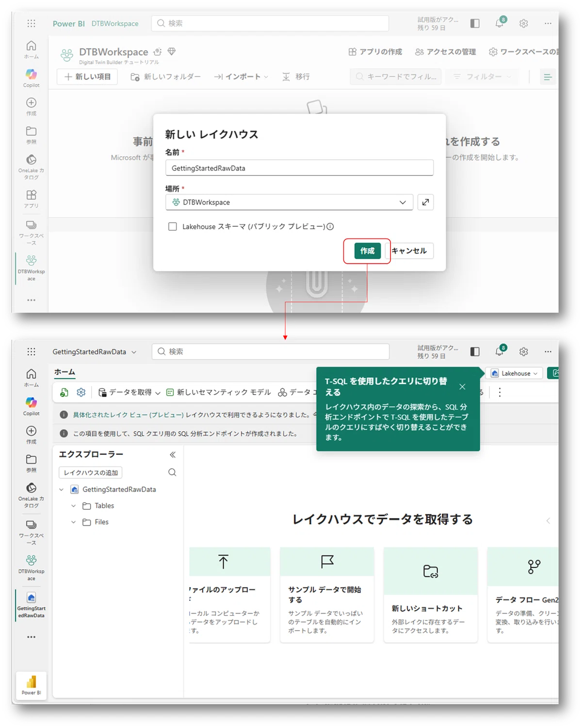Open the Lakehouse mode dropdown
The height and width of the screenshot is (728, 582).
(514, 373)
